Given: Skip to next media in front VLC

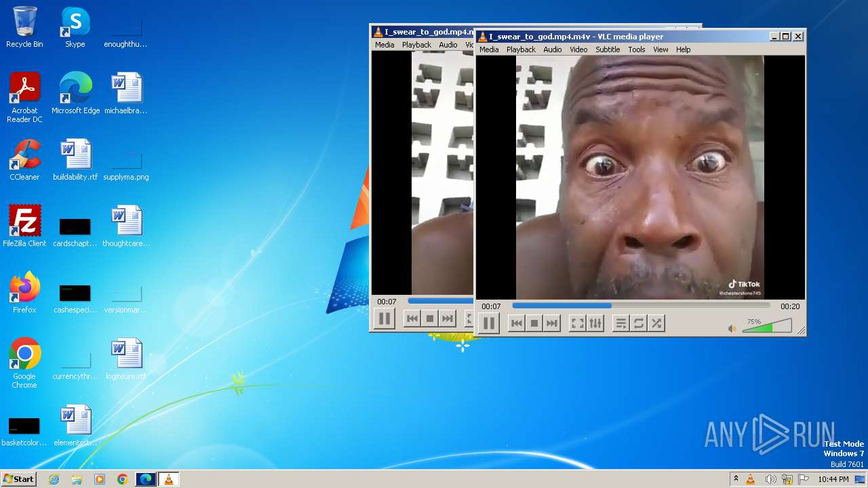Looking at the screenshot, I should click(552, 323).
